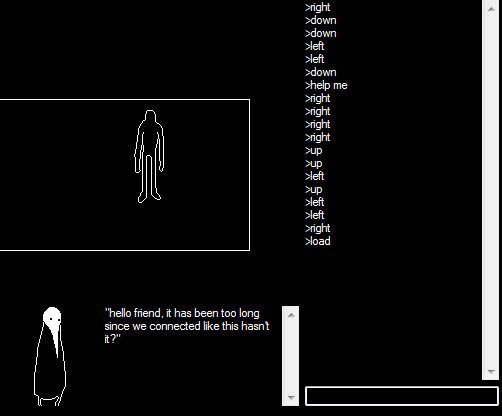Select the ">help me" log entry
Image resolution: width=502 pixels, height=416 pixels.
click(x=326, y=85)
